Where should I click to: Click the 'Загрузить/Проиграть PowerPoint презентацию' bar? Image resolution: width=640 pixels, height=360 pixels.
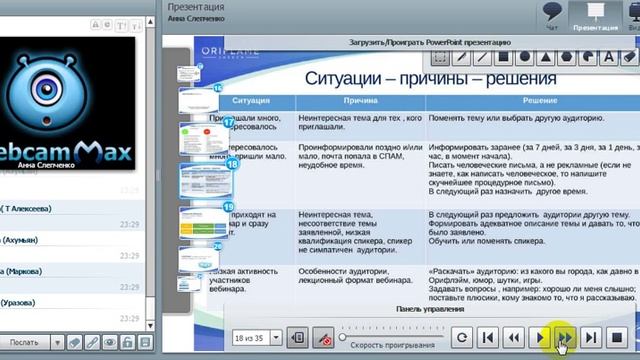(429, 42)
